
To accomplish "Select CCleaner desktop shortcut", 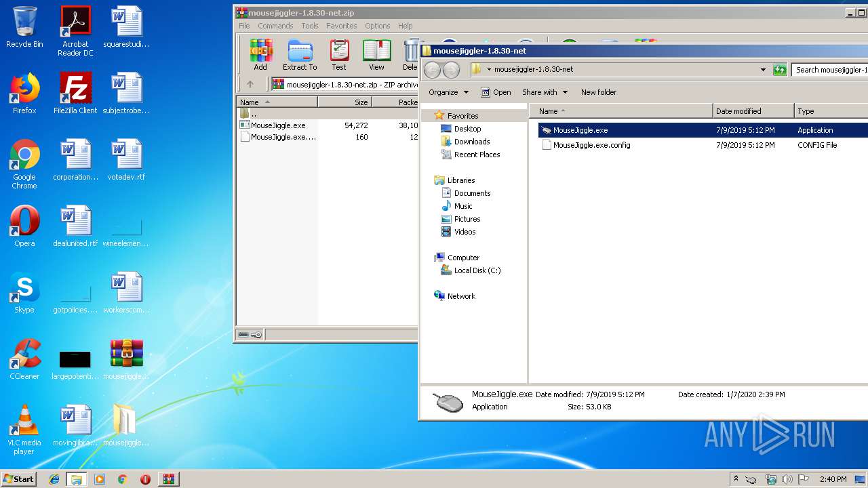I will tap(24, 359).
